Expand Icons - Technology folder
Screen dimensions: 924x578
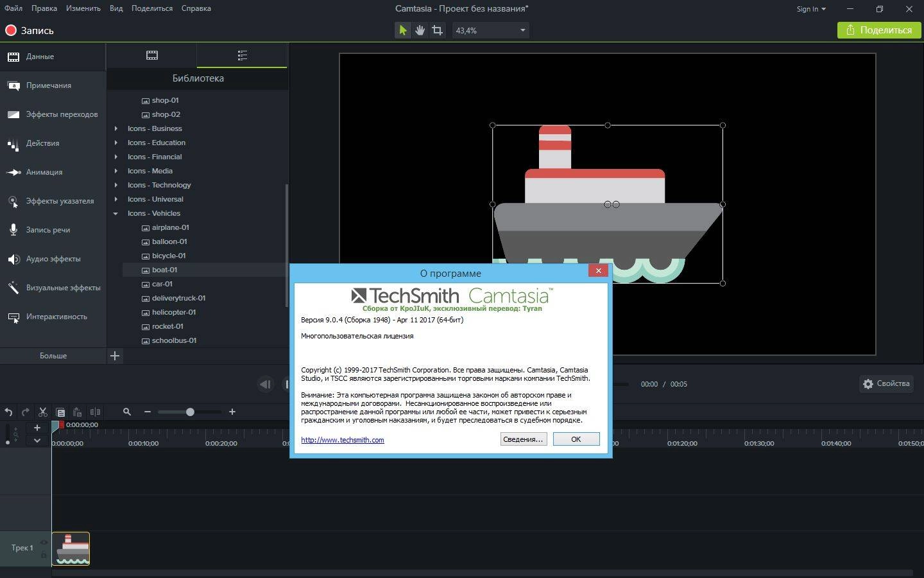[116, 185]
